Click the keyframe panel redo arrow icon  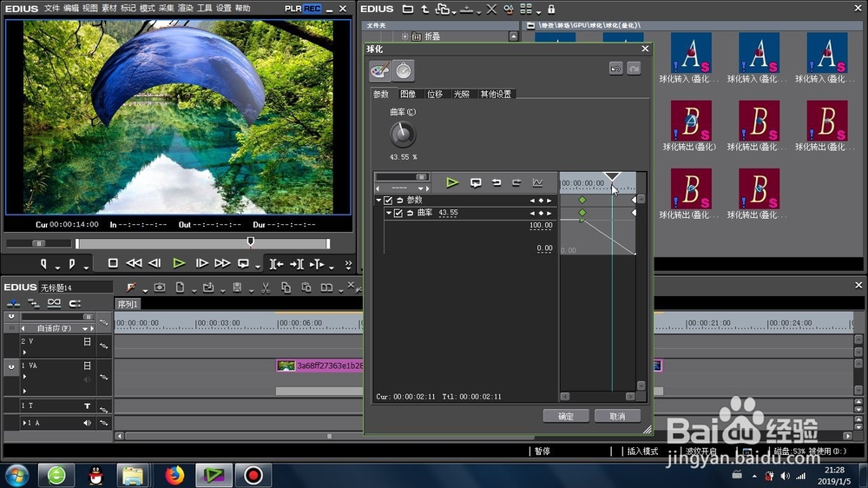(x=516, y=183)
